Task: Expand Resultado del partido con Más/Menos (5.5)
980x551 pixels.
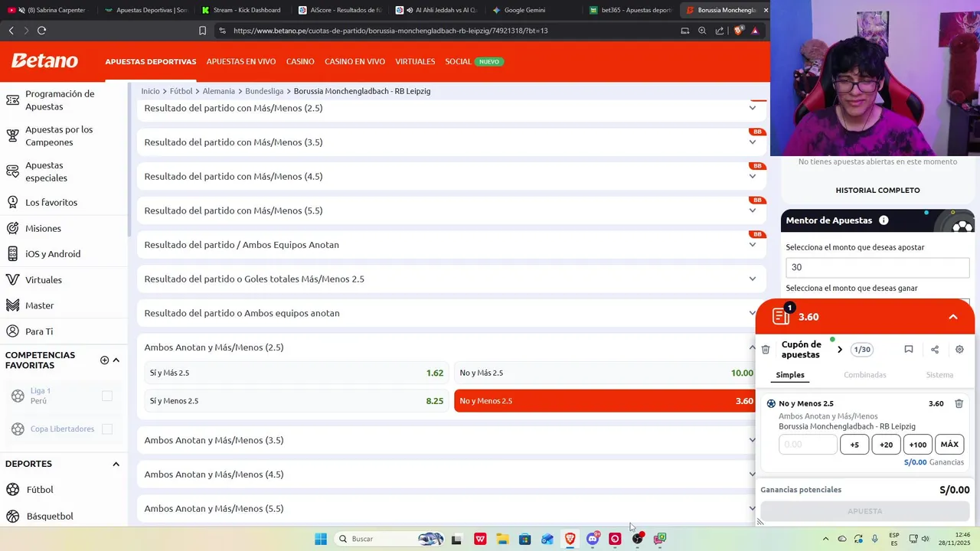Action: coord(450,210)
